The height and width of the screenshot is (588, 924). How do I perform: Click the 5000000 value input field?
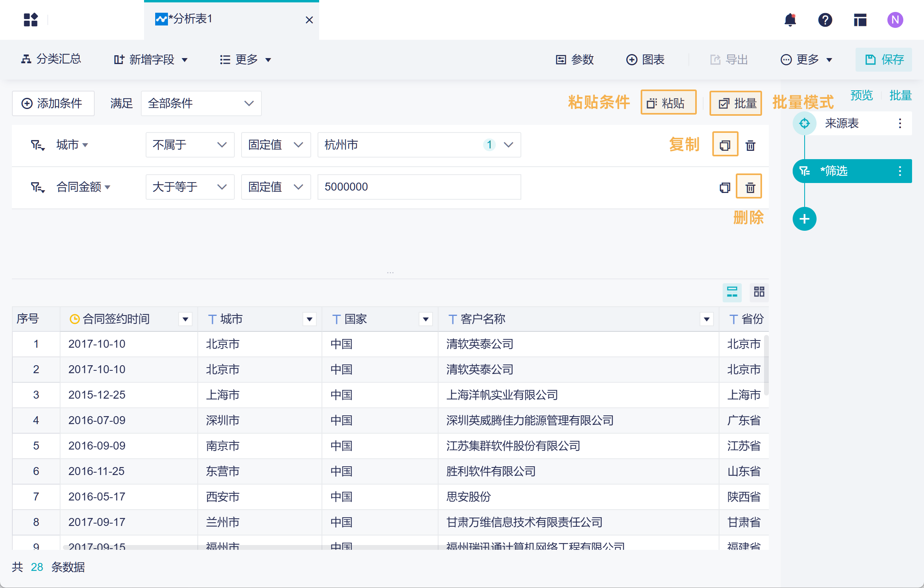419,187
